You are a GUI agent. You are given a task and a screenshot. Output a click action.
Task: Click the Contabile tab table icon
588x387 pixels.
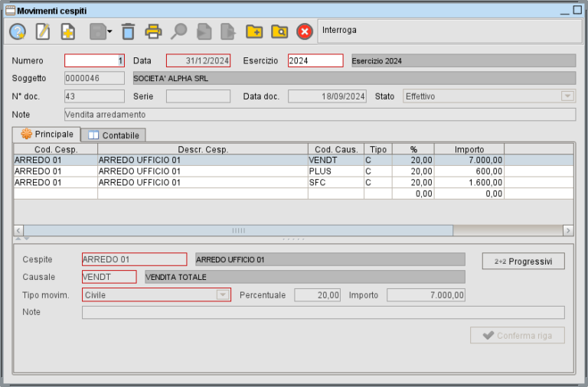93,135
